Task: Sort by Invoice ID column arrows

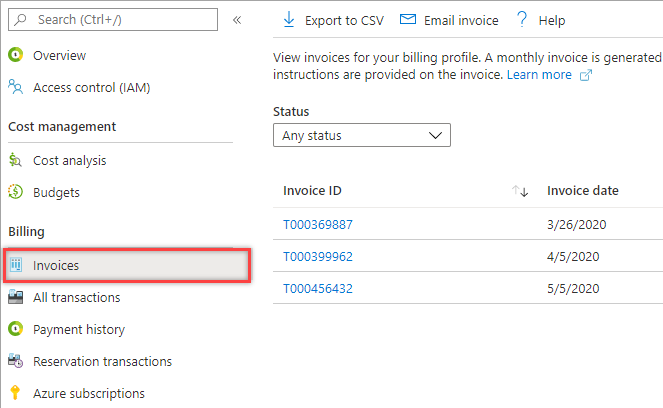Action: [520, 191]
